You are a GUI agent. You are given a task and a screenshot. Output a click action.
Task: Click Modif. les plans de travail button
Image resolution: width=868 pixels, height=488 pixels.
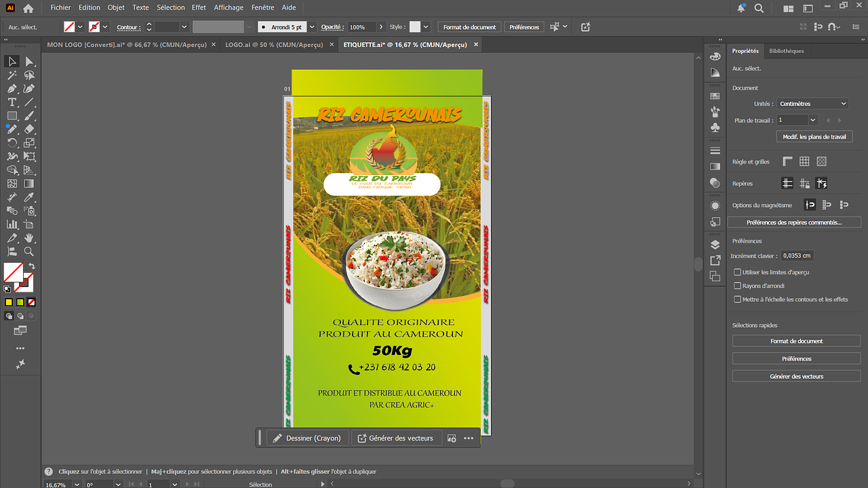click(x=814, y=136)
